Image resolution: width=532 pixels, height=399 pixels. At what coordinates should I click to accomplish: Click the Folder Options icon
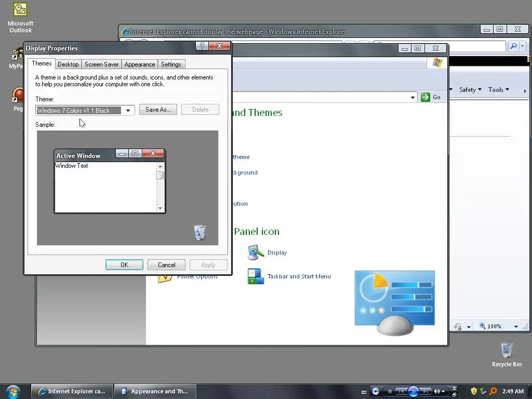click(165, 279)
